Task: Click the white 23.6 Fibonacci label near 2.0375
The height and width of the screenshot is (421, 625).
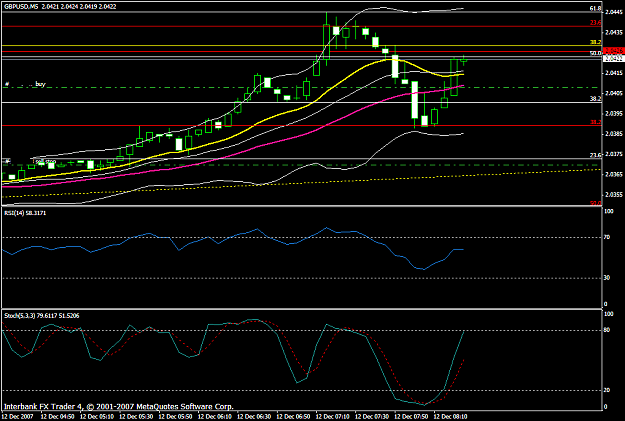Action: pos(596,155)
